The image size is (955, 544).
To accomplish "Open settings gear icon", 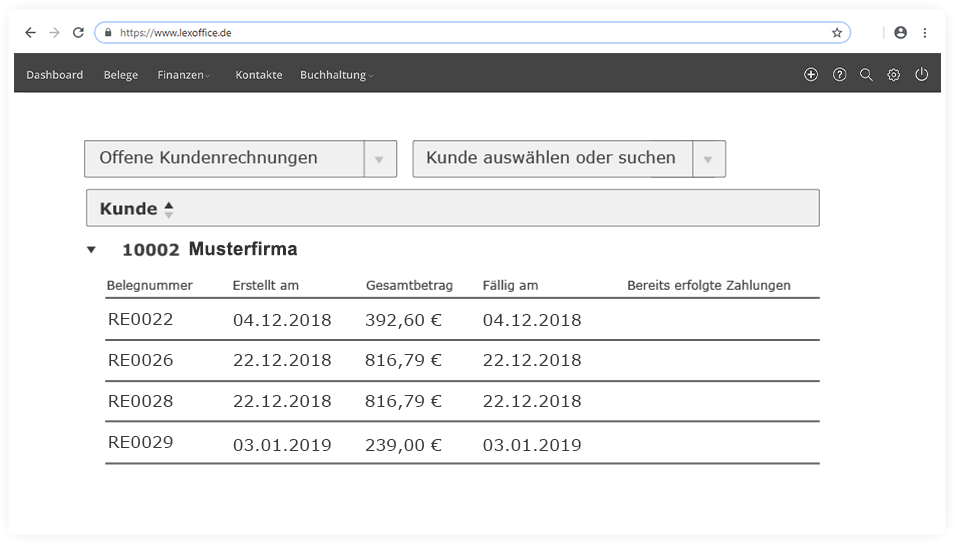I will pyautogui.click(x=894, y=75).
